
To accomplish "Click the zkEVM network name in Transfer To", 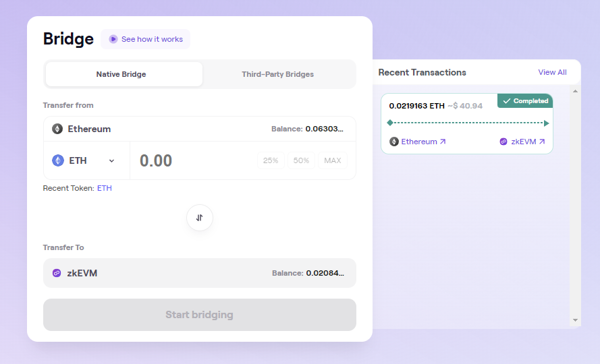I will 82,273.
